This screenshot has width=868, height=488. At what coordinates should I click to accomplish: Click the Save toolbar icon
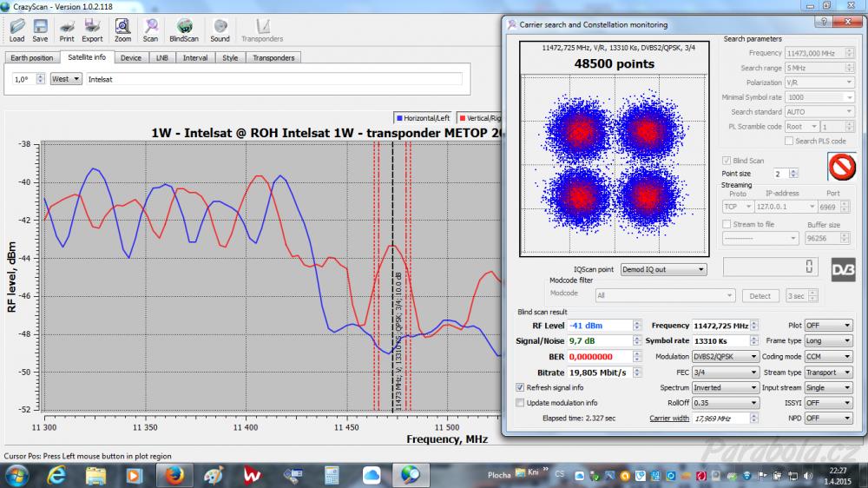click(x=40, y=30)
